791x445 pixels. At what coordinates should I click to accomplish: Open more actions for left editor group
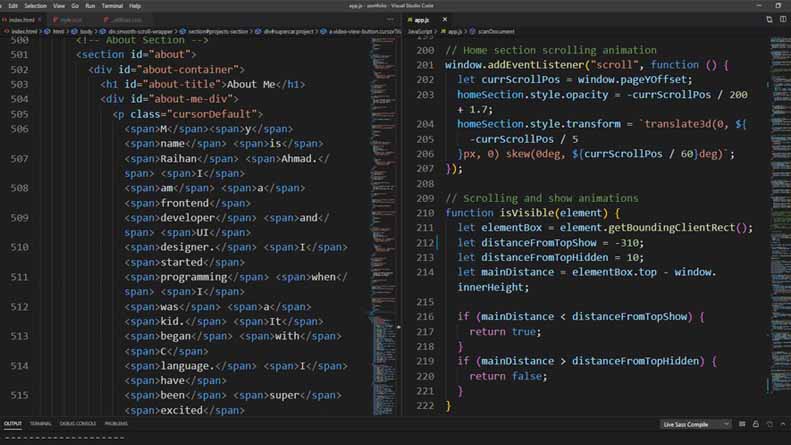(390, 20)
